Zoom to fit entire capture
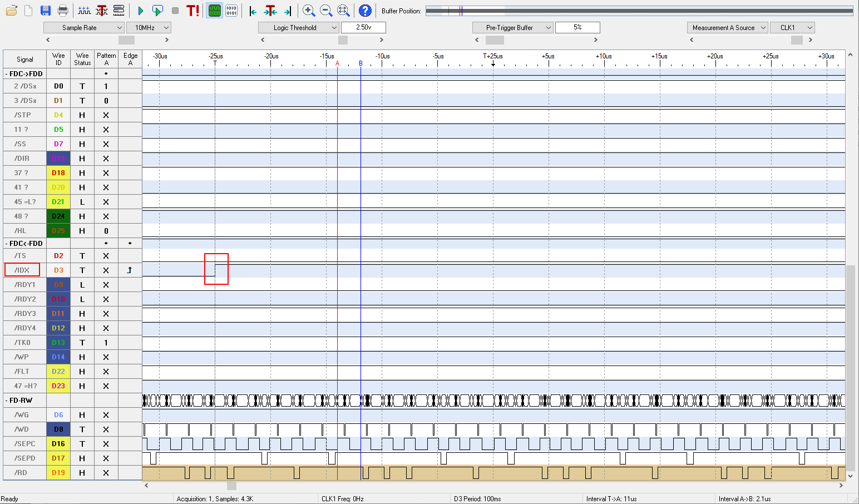Image resolution: width=859 pixels, height=504 pixels. click(x=343, y=11)
